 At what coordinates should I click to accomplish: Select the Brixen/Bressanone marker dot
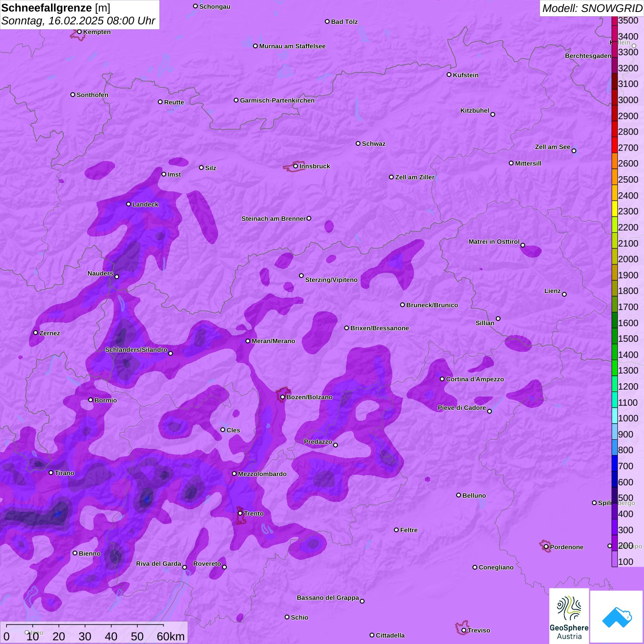(347, 328)
